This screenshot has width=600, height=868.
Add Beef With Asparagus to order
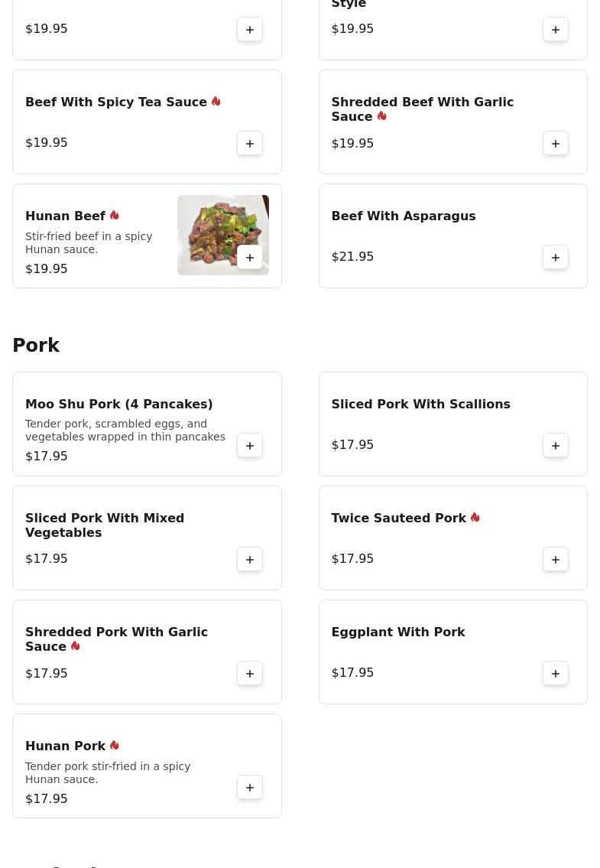click(556, 258)
